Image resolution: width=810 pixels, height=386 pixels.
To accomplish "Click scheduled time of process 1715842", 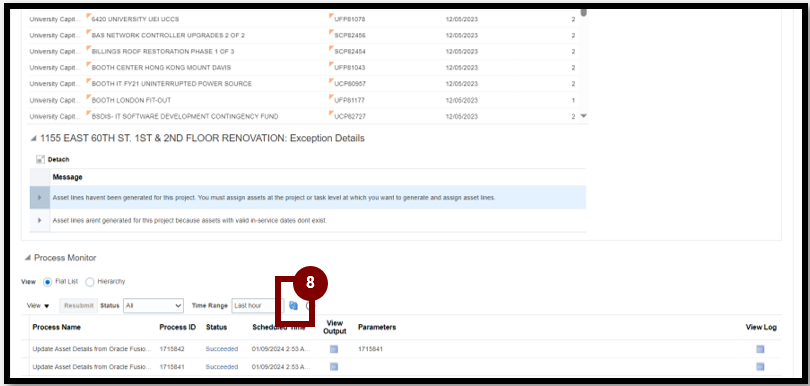I will pyautogui.click(x=282, y=349).
